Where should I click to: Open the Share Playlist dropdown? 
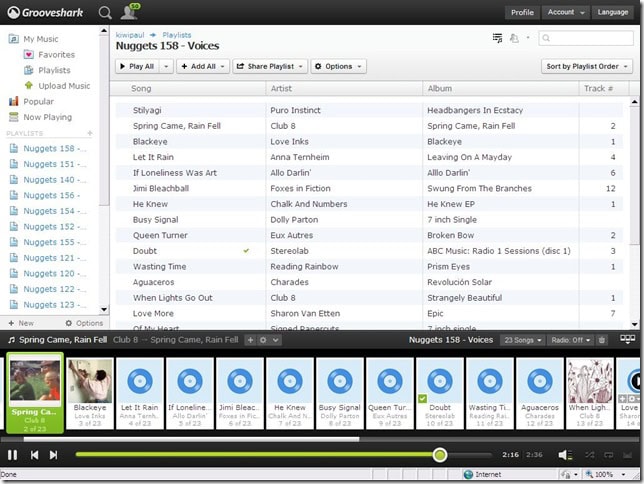(270, 66)
